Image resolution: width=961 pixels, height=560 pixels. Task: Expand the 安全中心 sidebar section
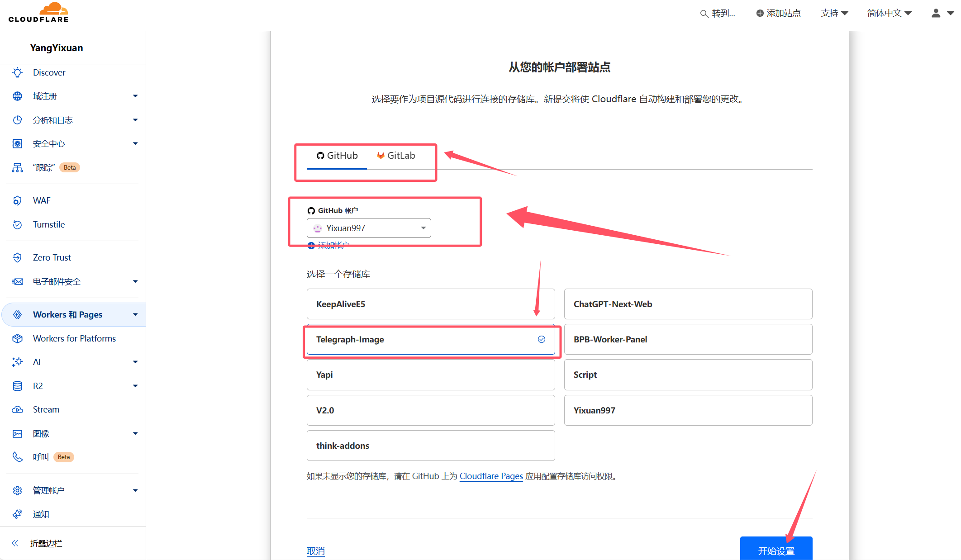(135, 143)
